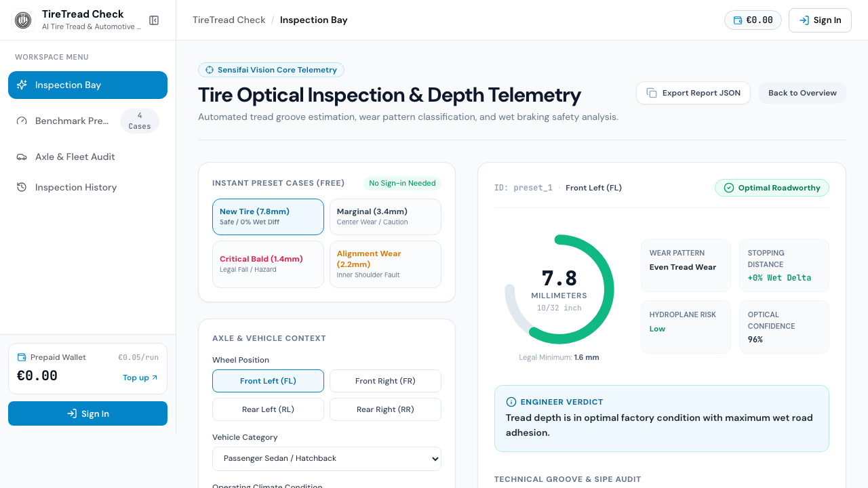Click the gauge icon beside Benchmark Presets

[x=22, y=121]
